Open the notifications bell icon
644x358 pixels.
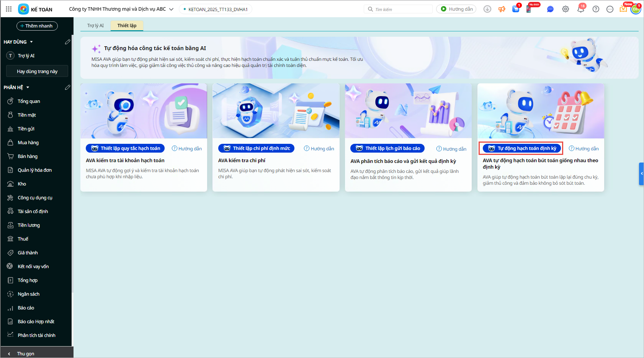[580, 9]
